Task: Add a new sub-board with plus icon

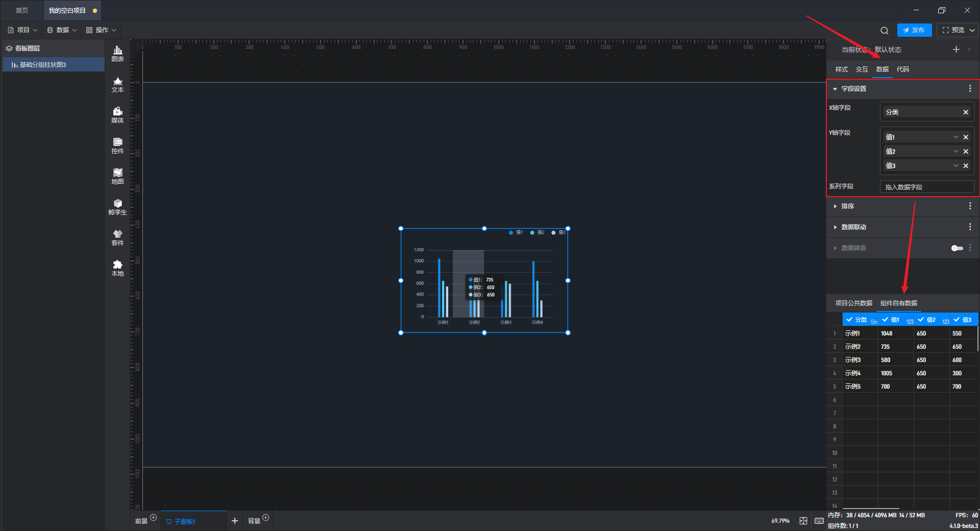Action: coord(235,521)
